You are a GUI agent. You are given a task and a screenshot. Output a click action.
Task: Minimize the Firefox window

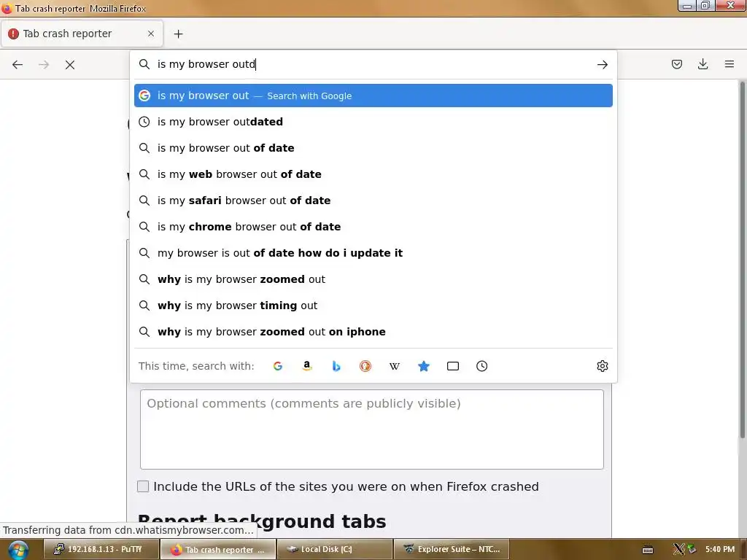tap(687, 6)
